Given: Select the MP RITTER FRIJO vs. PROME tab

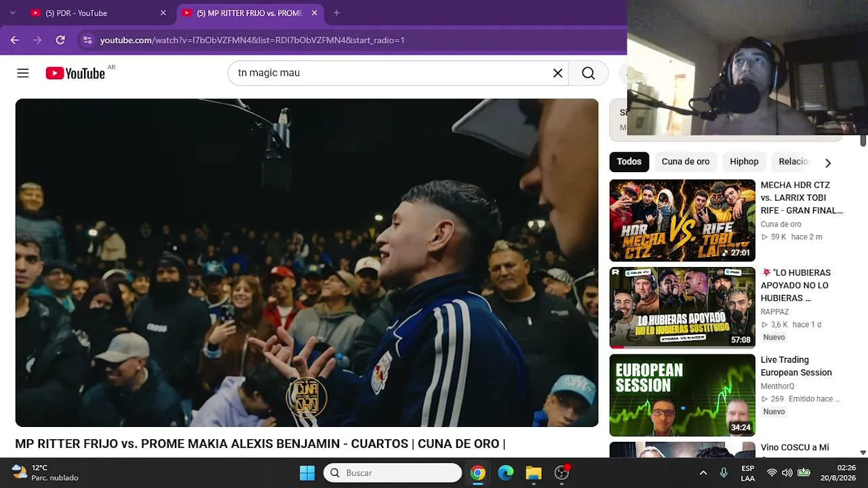Looking at the screenshot, I should pyautogui.click(x=250, y=13).
